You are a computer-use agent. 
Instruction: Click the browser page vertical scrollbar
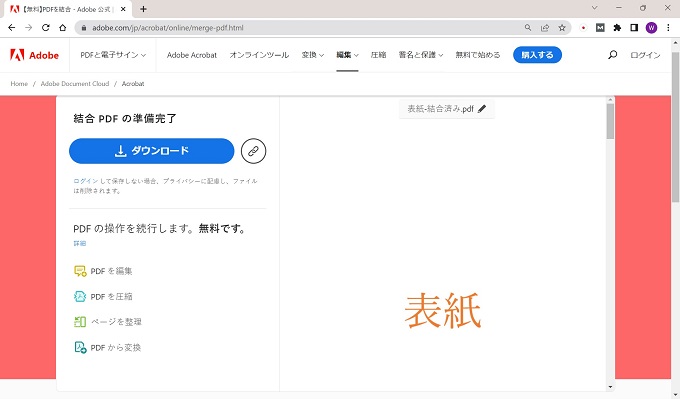click(x=675, y=127)
